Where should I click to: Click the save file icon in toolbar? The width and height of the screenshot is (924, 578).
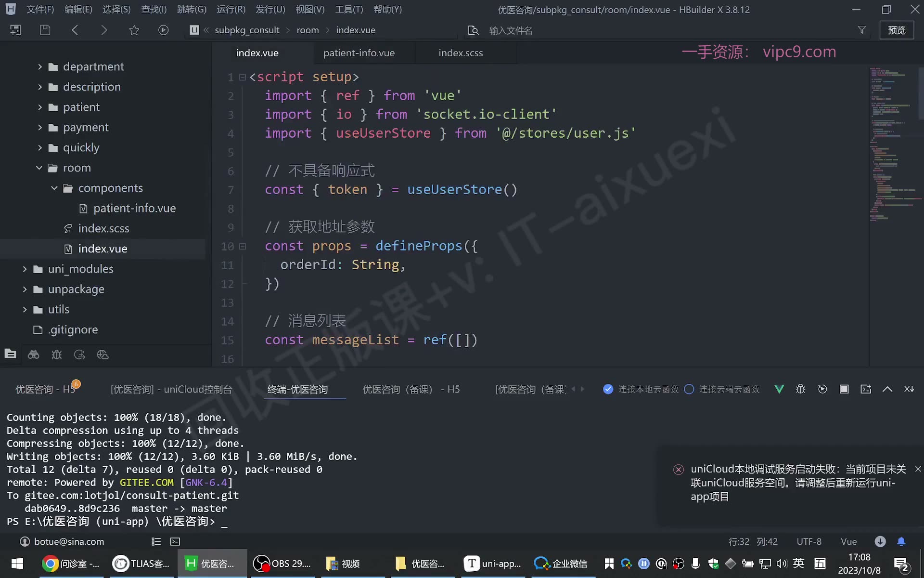(45, 30)
